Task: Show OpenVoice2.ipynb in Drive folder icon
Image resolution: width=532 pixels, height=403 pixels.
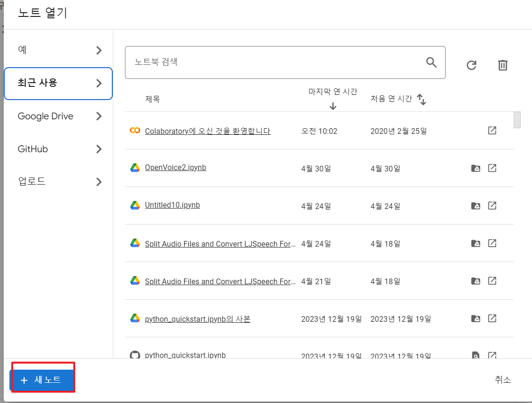Action: [476, 168]
